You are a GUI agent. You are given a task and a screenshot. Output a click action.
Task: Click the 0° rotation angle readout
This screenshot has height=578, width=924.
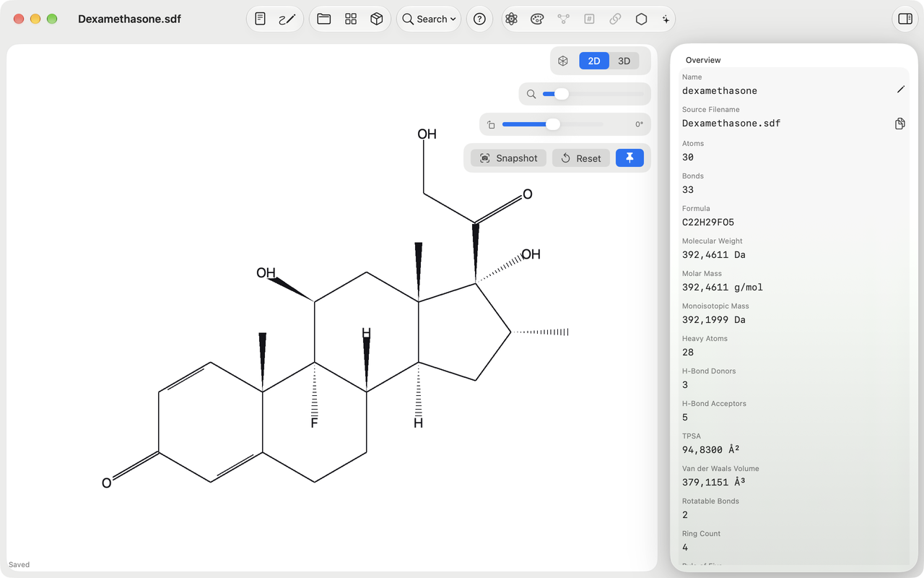tap(639, 124)
